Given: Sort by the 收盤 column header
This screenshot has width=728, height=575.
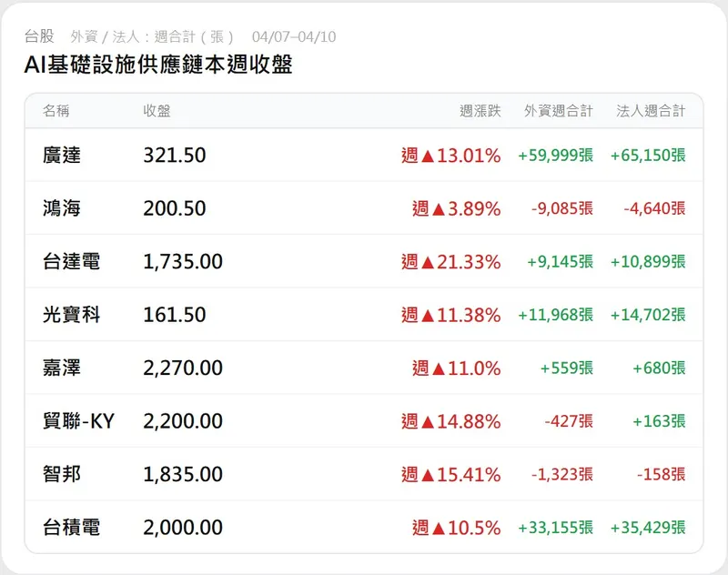Looking at the screenshot, I should click(x=157, y=111).
